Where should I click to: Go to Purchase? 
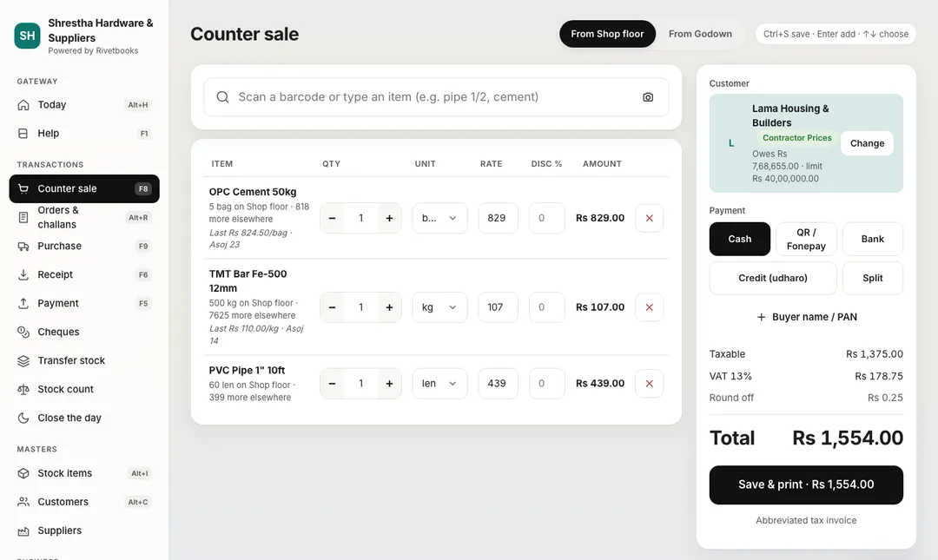coord(84,246)
